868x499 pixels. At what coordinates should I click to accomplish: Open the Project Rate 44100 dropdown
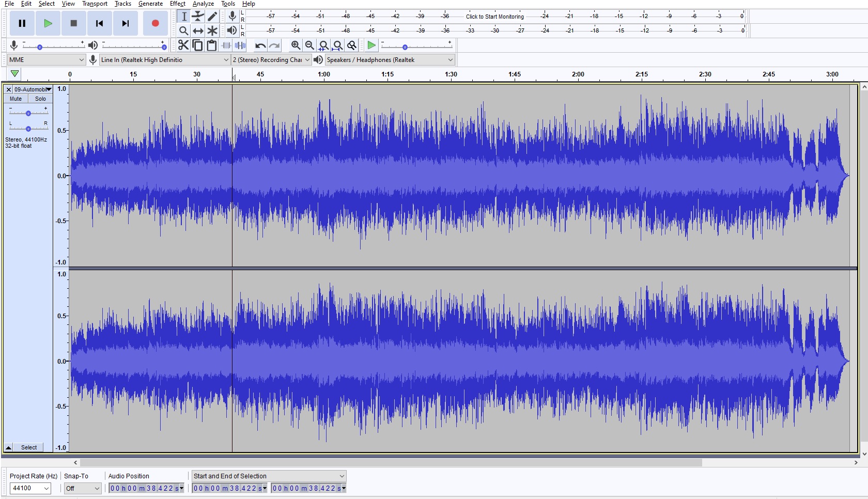tap(30, 488)
